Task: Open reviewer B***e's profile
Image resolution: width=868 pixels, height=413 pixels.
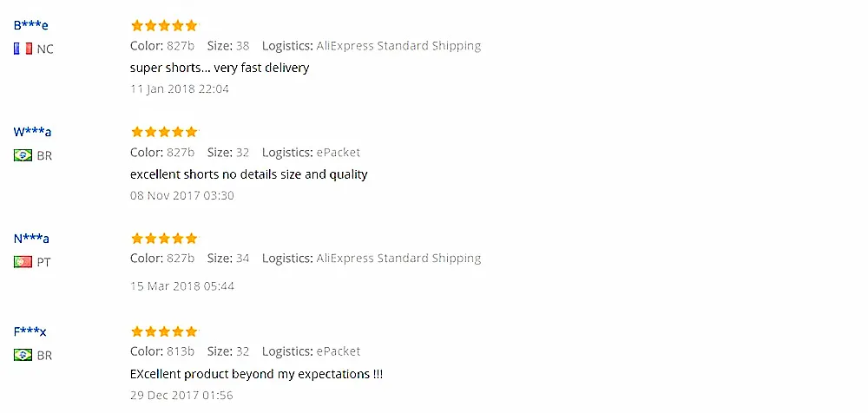Action: click(x=31, y=25)
